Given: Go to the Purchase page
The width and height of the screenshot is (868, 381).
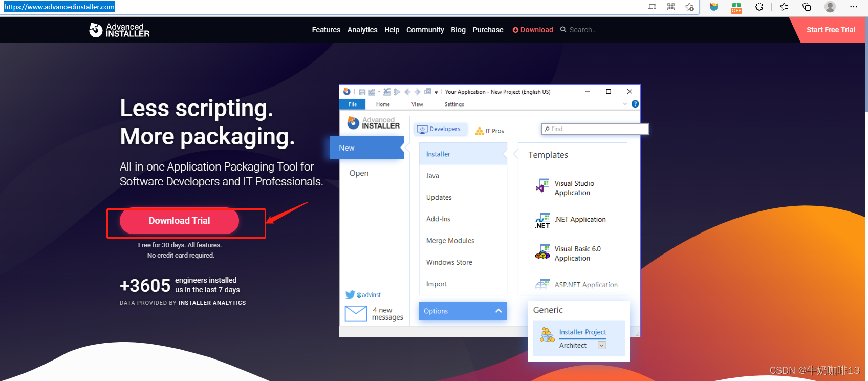Looking at the screenshot, I should (x=488, y=30).
